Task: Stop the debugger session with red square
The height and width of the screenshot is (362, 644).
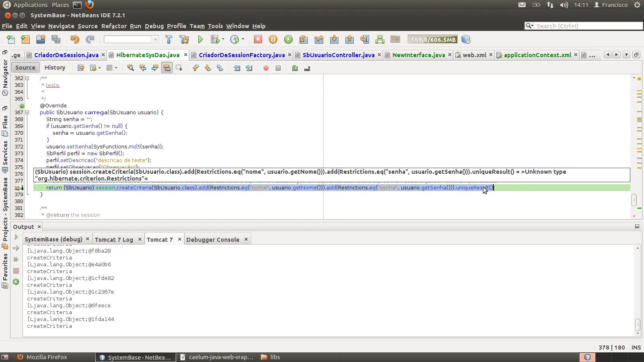Action: pos(258,39)
